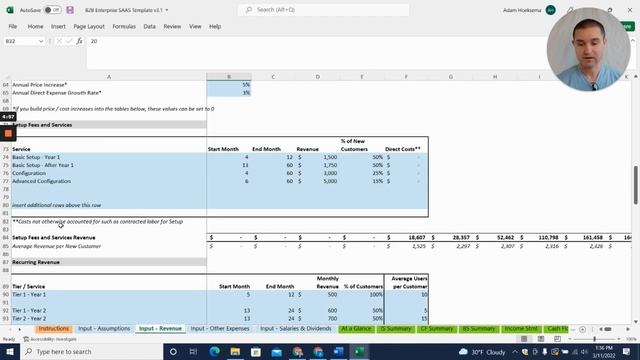Click Setup Fees and Services Revenue label
The width and height of the screenshot is (640, 360).
pyautogui.click(x=53, y=238)
